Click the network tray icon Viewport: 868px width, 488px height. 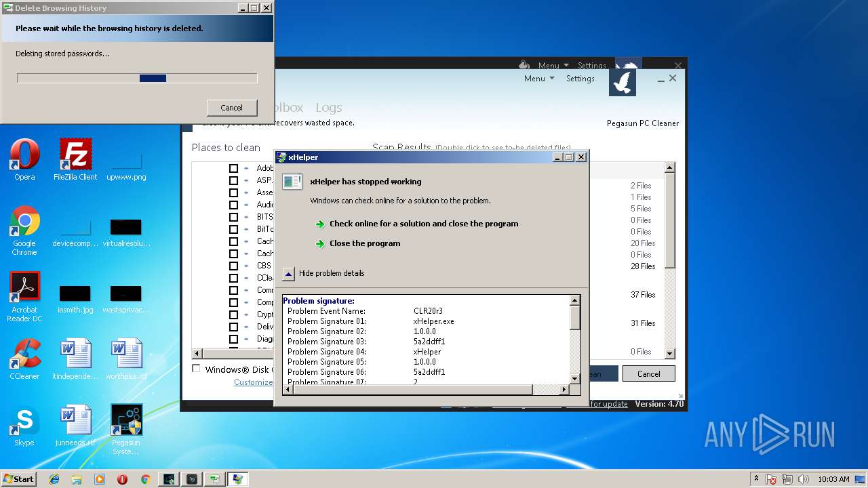[787, 479]
